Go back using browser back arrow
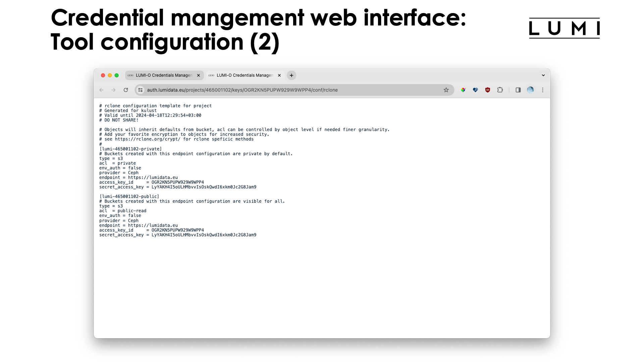This screenshot has height=362, width=644. click(101, 90)
